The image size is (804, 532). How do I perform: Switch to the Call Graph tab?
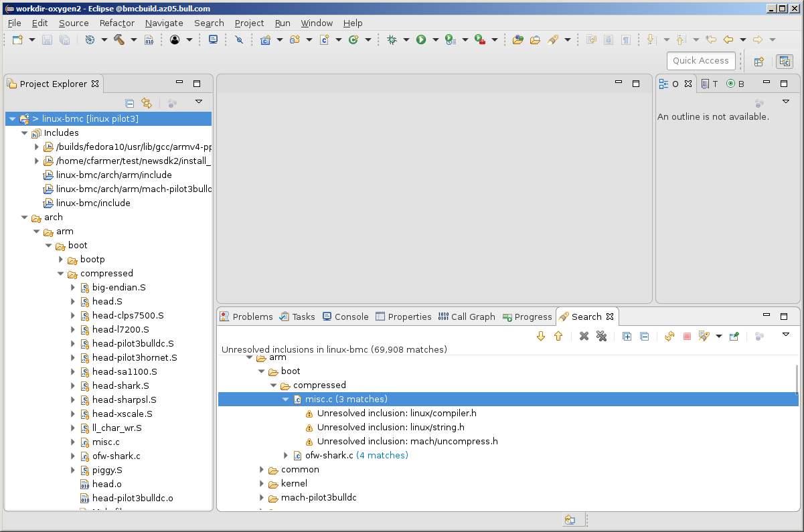tap(466, 317)
